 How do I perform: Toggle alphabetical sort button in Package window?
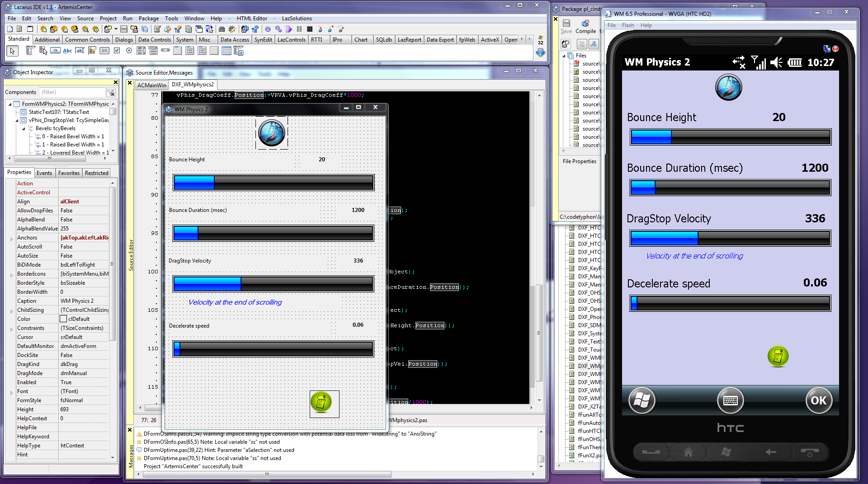[594, 44]
